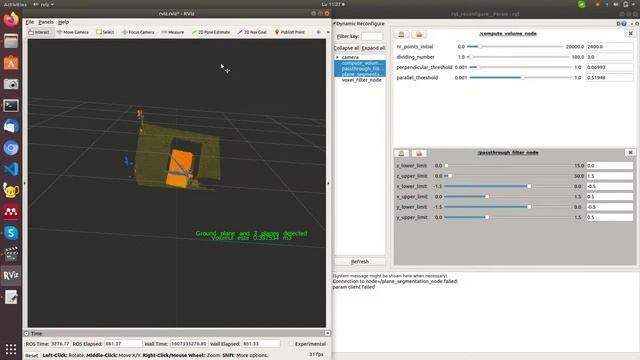Screen dimensions: 640x360
Task: Close the passthrough_filter_node panel
Action: coord(630,152)
